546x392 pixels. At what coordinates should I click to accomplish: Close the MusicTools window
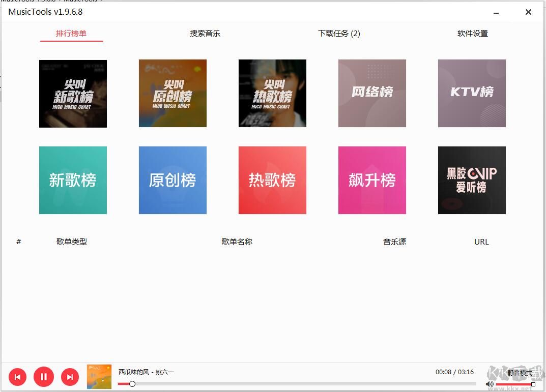pos(528,12)
